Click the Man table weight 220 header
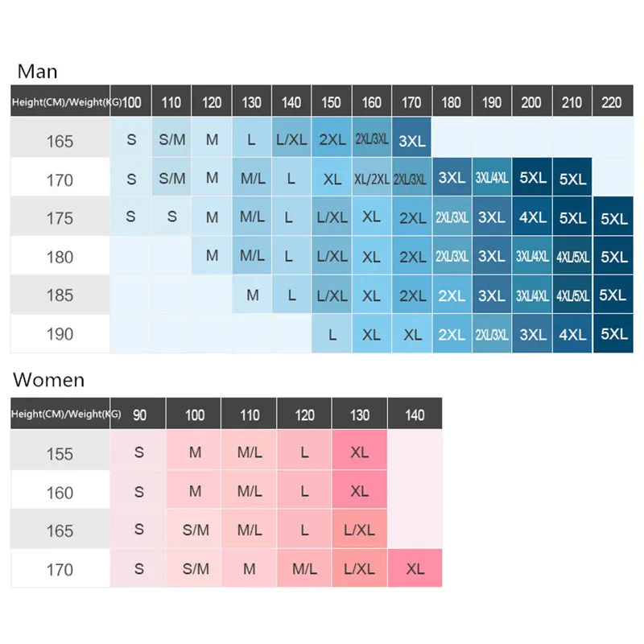Screen dimensions: 644x644 613,101
